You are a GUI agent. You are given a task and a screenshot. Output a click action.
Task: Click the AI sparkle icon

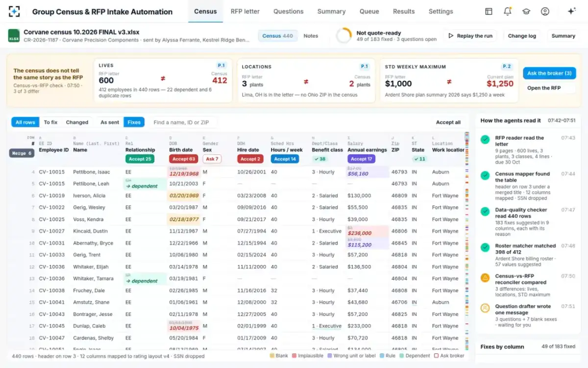pos(571,11)
